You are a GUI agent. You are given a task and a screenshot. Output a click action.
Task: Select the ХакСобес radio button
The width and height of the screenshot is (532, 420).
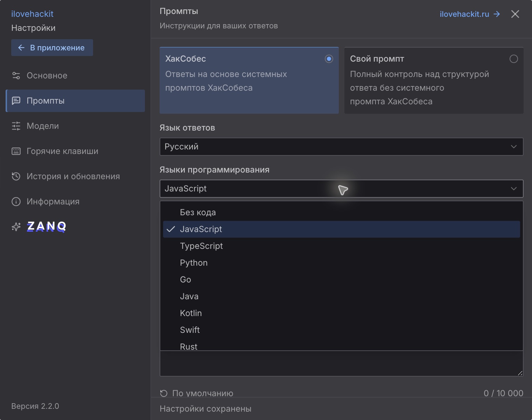click(x=329, y=59)
